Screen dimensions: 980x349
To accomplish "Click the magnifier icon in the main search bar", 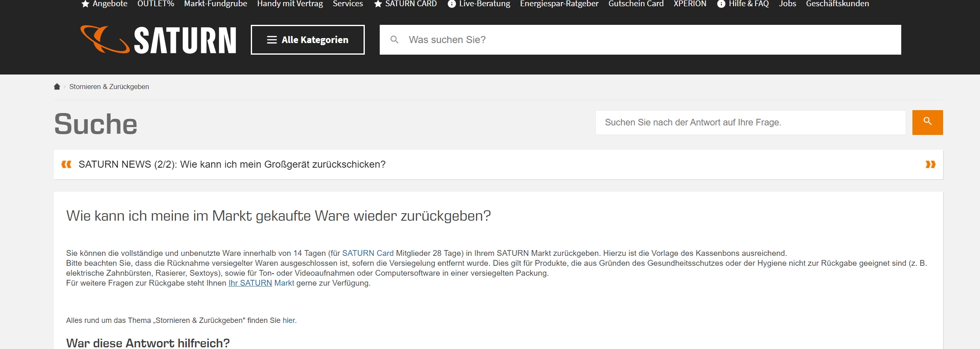I will pos(394,40).
